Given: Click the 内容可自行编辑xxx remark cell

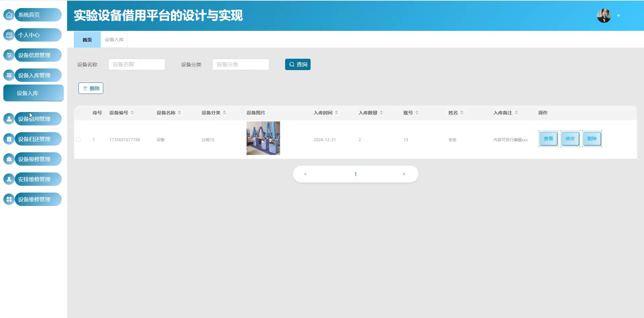Looking at the screenshot, I should coord(511,140).
